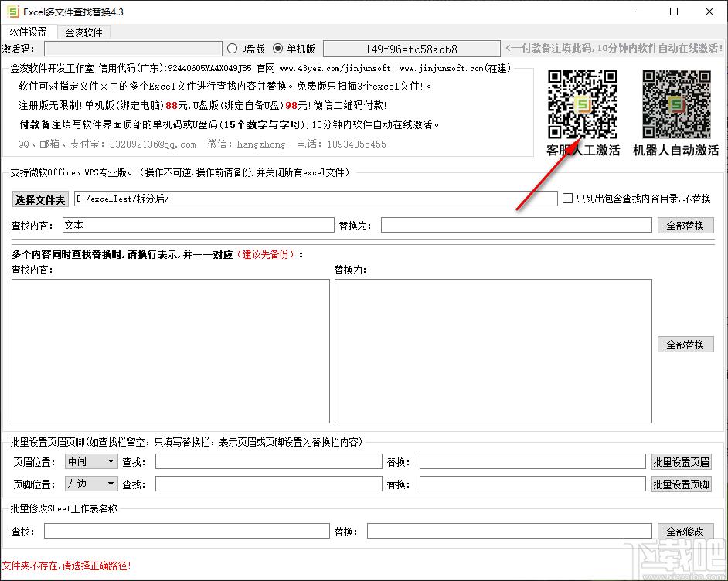Click the red 建议先备份 note
This screenshot has height=581, width=728.
[x=266, y=254]
